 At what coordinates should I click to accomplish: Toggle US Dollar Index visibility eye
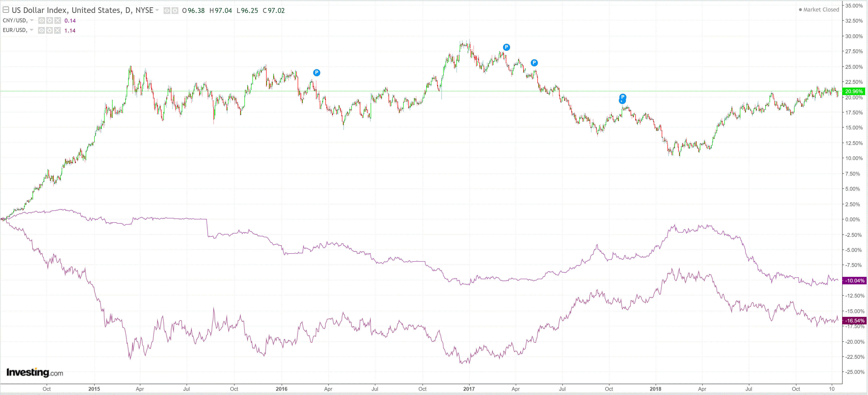pos(167,11)
